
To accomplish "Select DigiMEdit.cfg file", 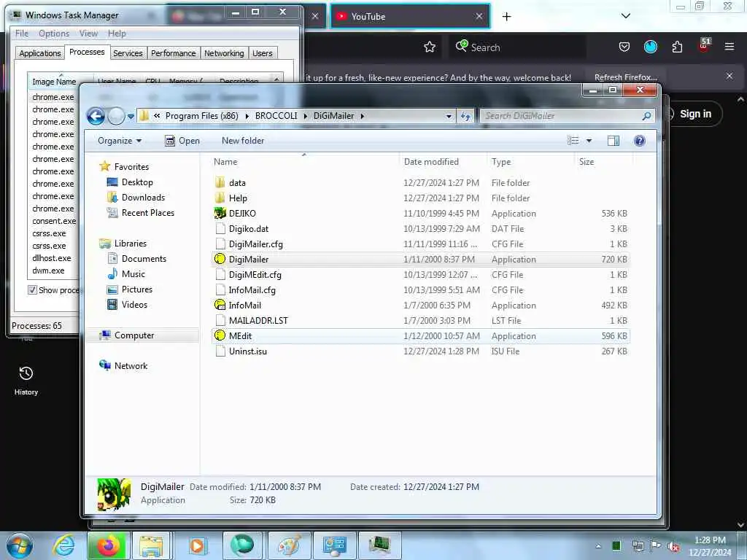I will [255, 275].
